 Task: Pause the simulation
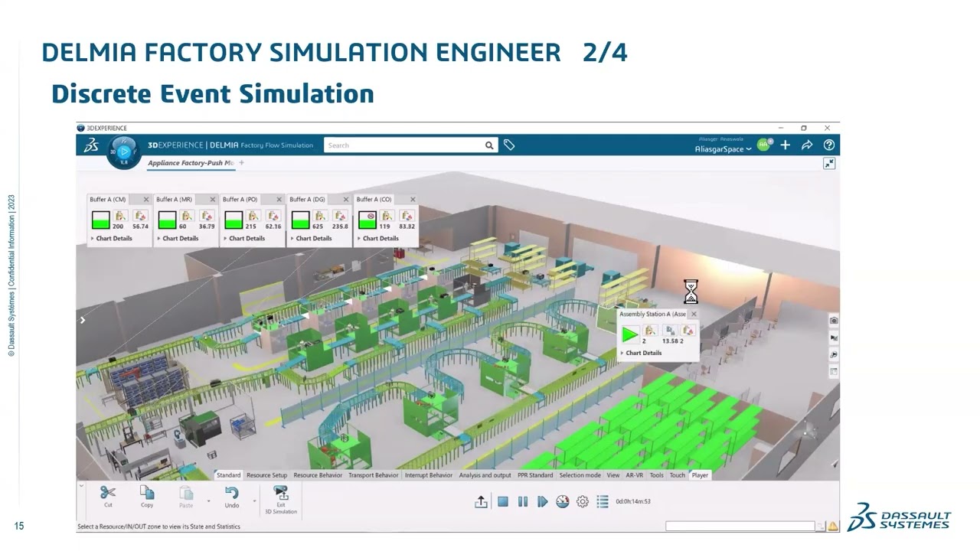[x=523, y=501]
